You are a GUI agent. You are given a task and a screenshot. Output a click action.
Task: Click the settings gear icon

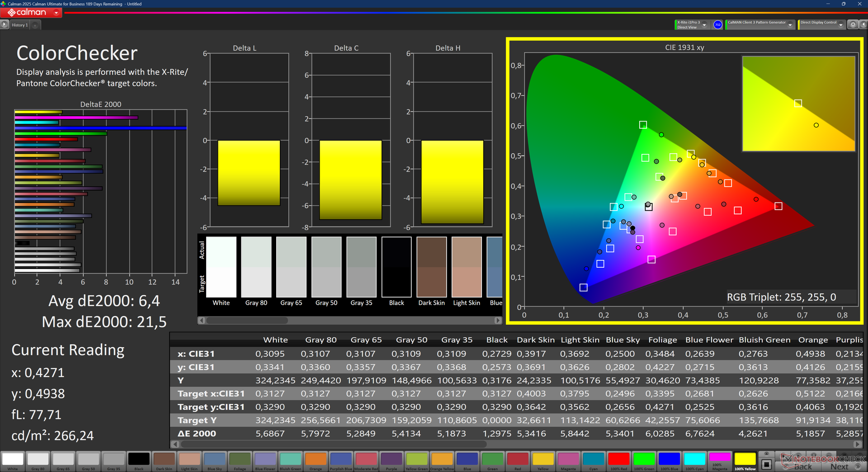(853, 25)
